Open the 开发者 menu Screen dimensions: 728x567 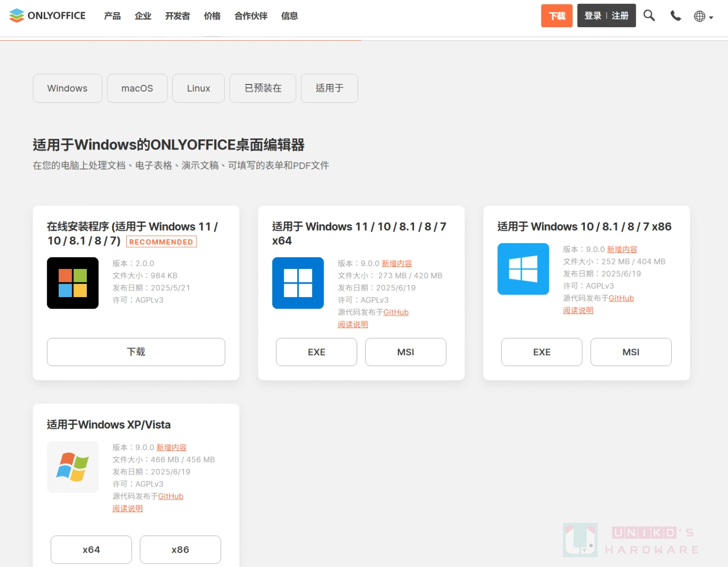click(x=178, y=16)
